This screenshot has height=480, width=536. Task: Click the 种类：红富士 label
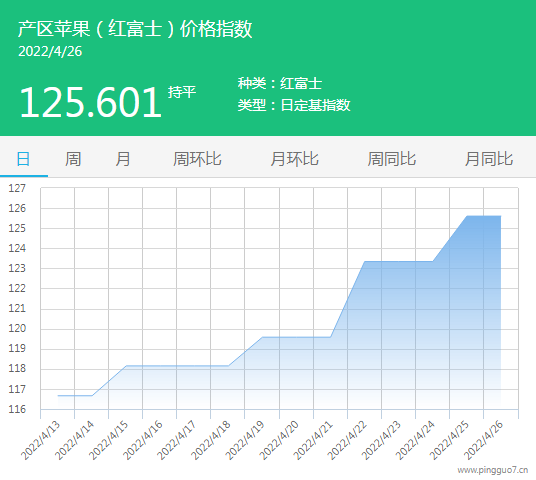tap(280, 83)
